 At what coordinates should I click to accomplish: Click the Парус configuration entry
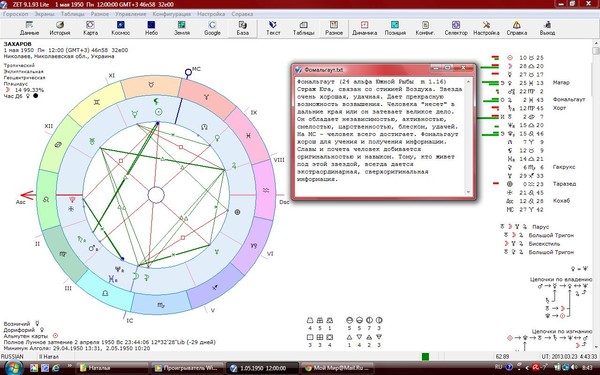click(540, 227)
